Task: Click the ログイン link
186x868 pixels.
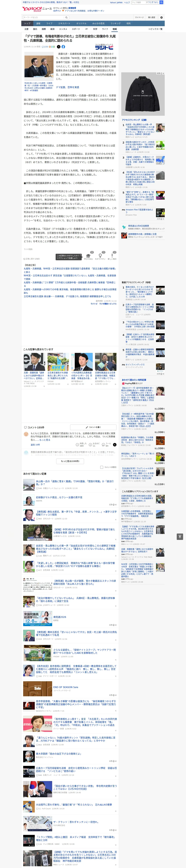Action: point(57,11)
